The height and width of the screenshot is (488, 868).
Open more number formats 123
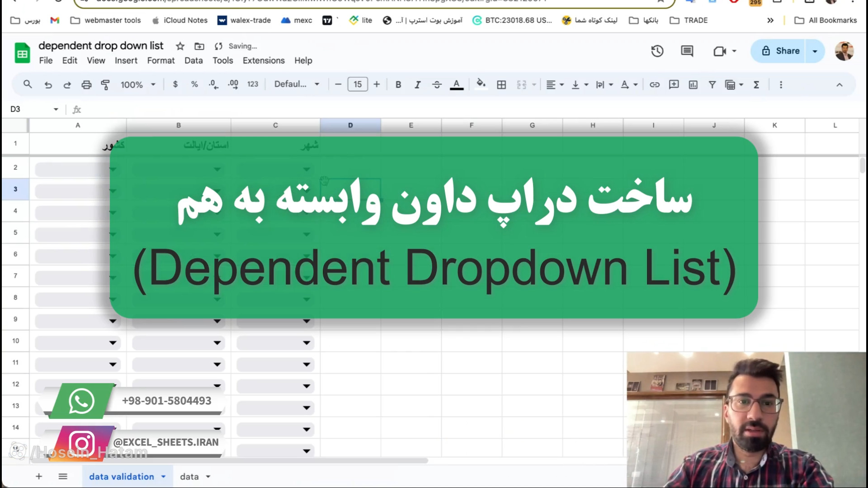[253, 84]
